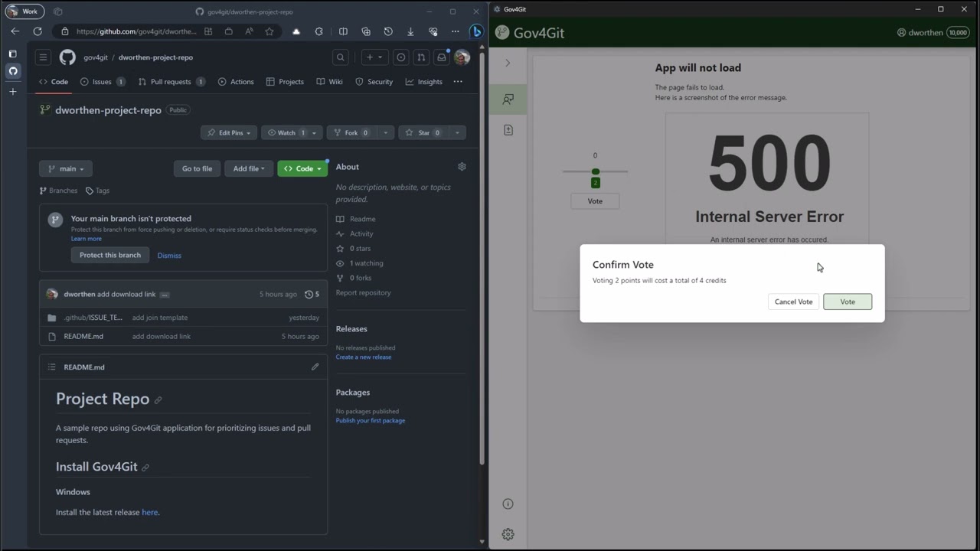The width and height of the screenshot is (980, 551).
Task: Open GitHub issues shortcut icon in header
Action: pyautogui.click(x=400, y=57)
